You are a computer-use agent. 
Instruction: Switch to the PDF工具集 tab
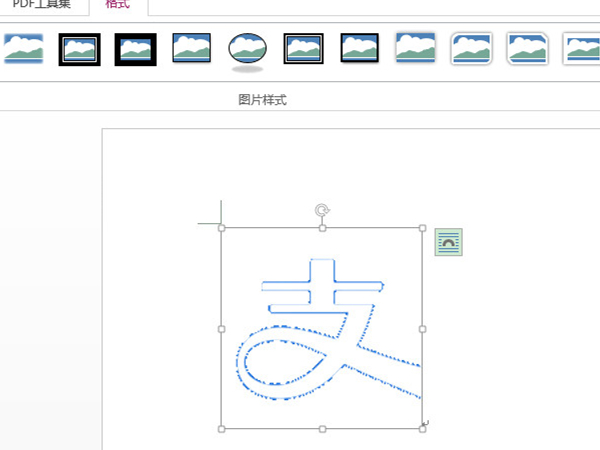point(41,4)
